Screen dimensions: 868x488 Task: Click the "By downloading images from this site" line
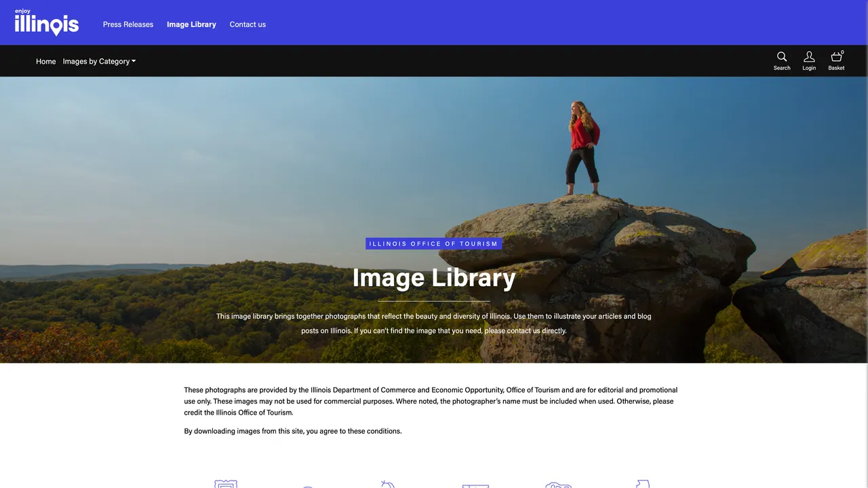click(x=293, y=431)
